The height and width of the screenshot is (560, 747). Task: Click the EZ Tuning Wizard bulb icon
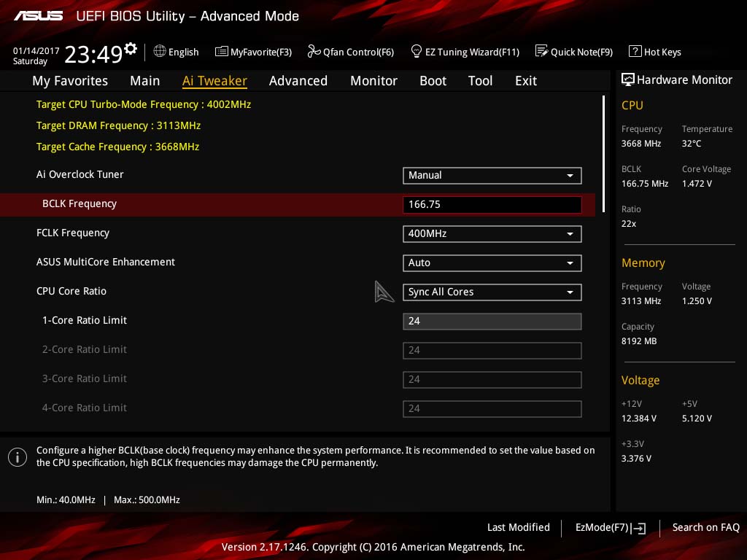[416, 51]
